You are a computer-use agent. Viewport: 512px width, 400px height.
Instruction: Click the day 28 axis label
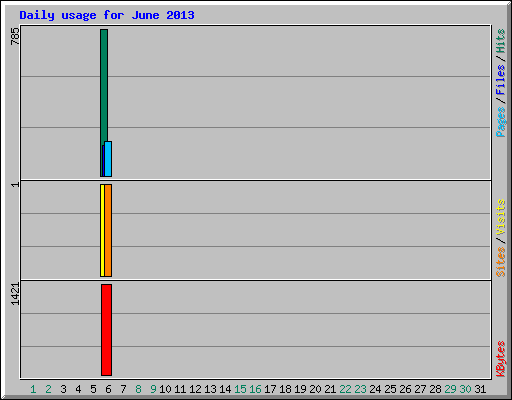(x=435, y=389)
